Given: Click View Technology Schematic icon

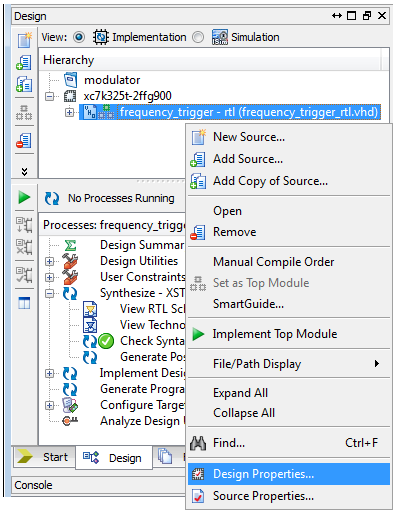Looking at the screenshot, I should (x=90, y=325).
